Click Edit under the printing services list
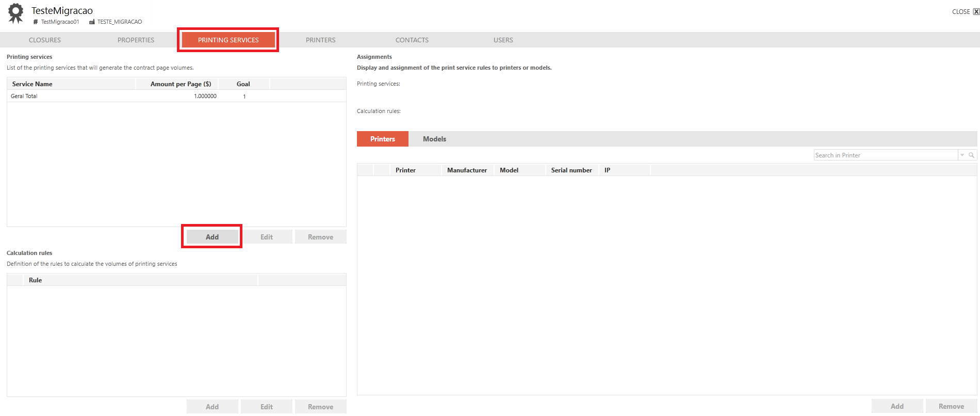Screen dimensions: 980x416 [267, 237]
